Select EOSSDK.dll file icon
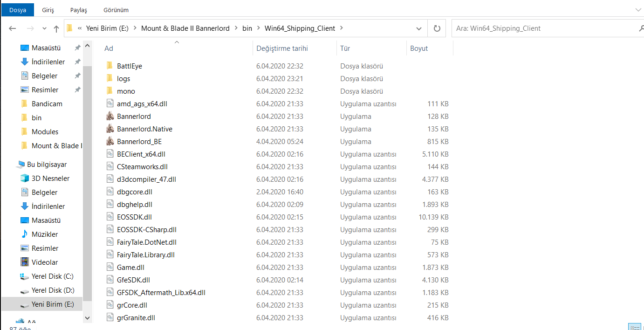The width and height of the screenshot is (644, 330). pyautogui.click(x=110, y=217)
